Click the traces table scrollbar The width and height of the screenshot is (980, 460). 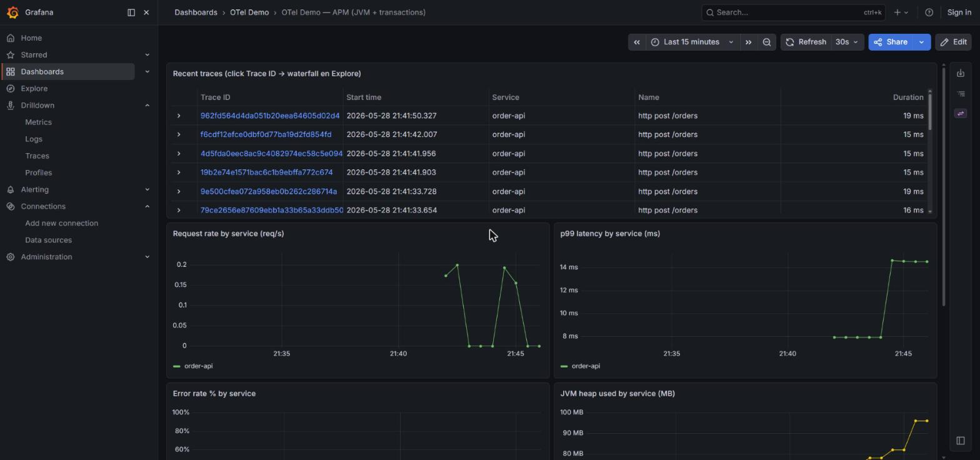click(x=930, y=111)
